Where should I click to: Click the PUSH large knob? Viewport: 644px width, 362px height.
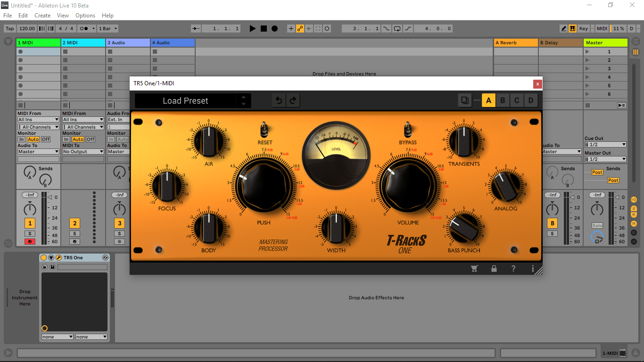coord(264,184)
